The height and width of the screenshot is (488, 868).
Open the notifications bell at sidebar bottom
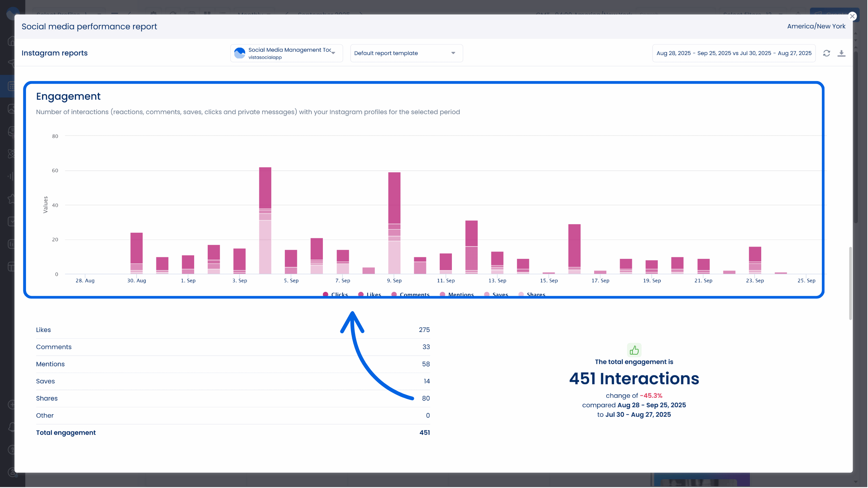(11, 427)
